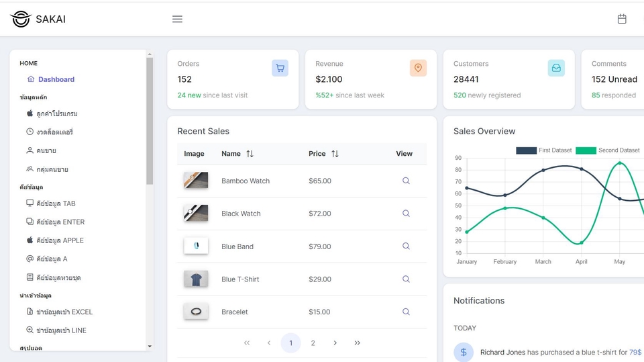Viewport: 644px width, 362px height.
Task: Click the Blue T-Shirt product thumbnail
Action: tap(196, 279)
